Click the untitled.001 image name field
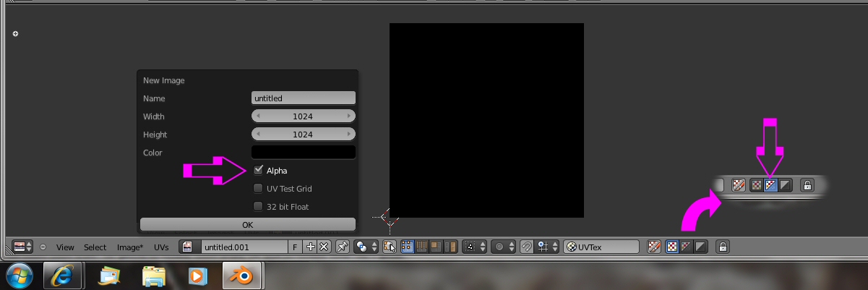 [x=244, y=247]
